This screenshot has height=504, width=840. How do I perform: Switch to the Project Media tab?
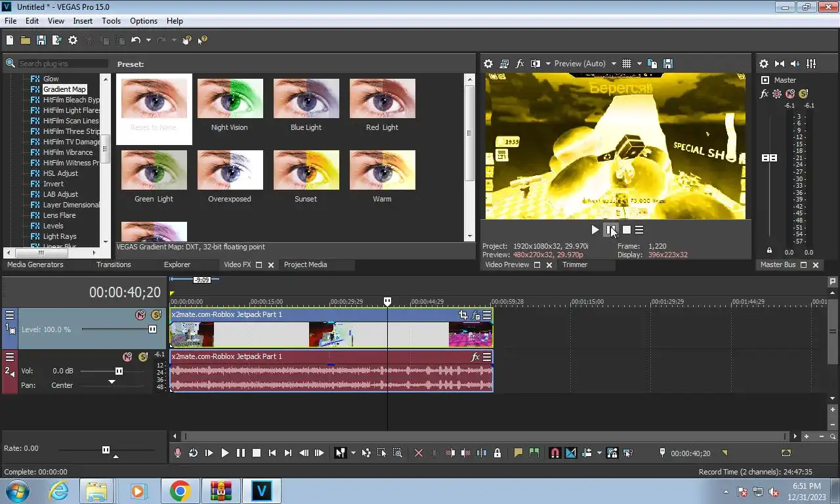tap(305, 264)
